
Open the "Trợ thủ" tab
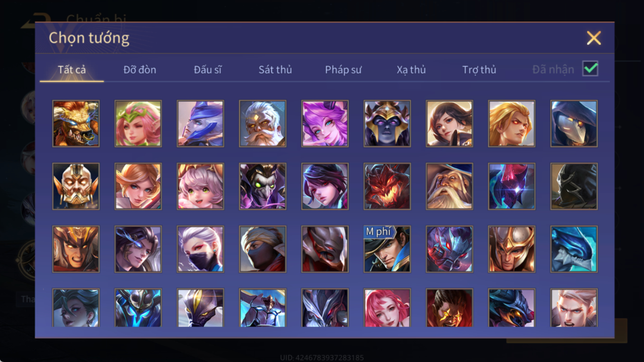tap(479, 70)
